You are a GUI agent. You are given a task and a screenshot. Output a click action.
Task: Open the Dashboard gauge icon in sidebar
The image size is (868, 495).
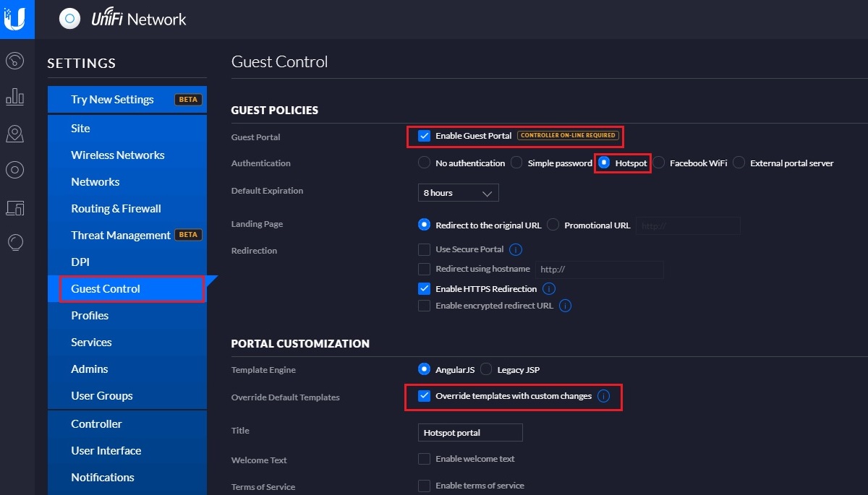click(x=15, y=61)
